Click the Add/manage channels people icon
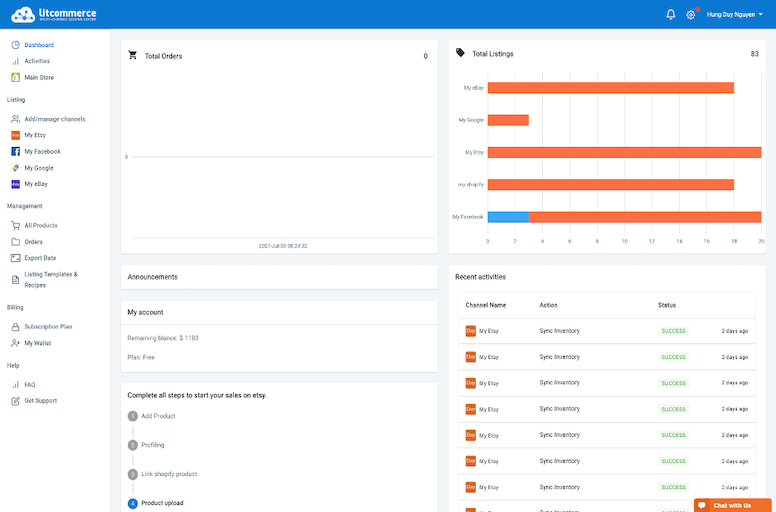The height and width of the screenshot is (512, 776). 15,119
